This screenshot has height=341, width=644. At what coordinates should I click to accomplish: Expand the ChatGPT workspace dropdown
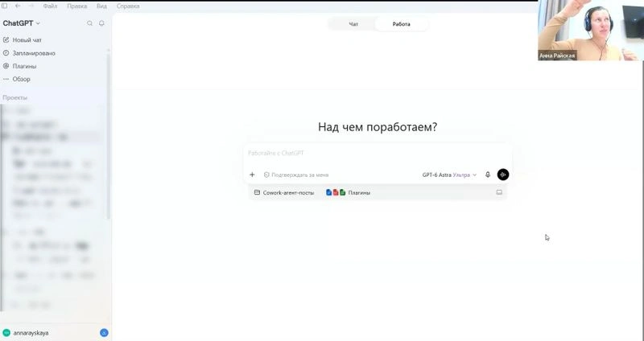point(22,23)
